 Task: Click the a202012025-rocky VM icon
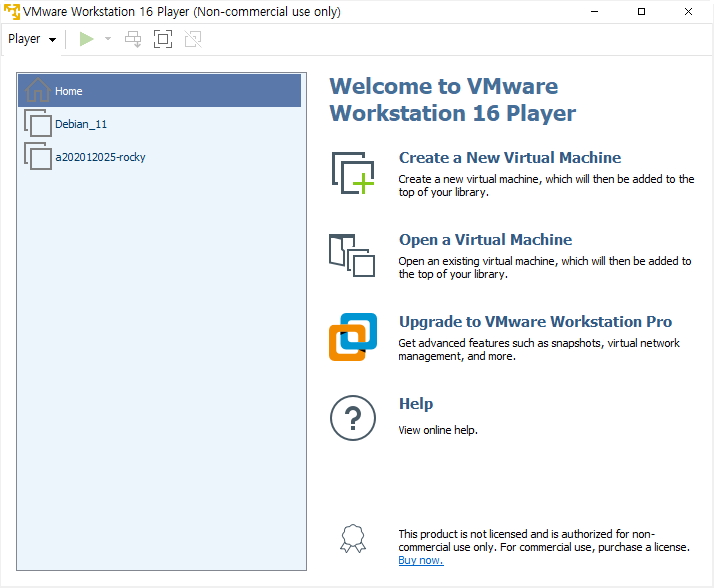(38, 156)
